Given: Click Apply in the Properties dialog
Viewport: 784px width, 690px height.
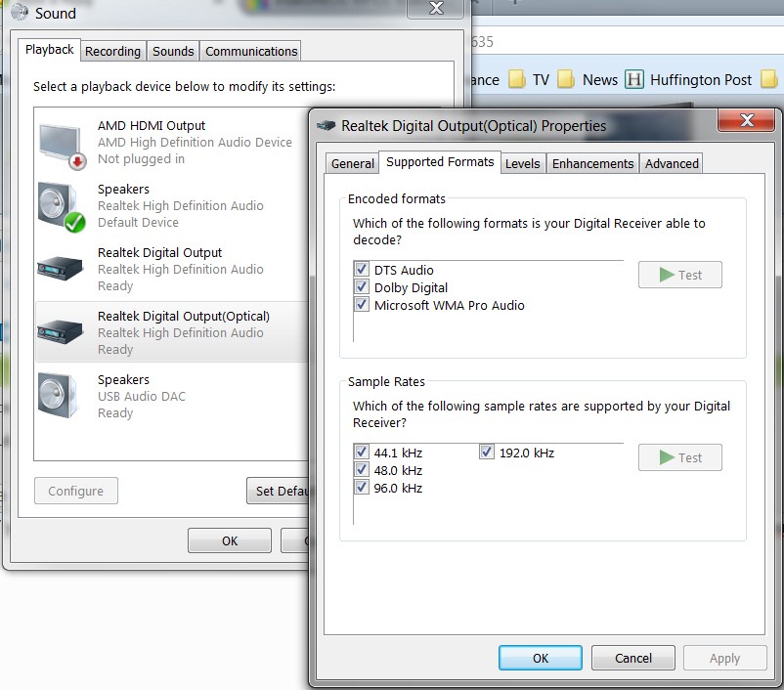Looking at the screenshot, I should pyautogui.click(x=725, y=658).
